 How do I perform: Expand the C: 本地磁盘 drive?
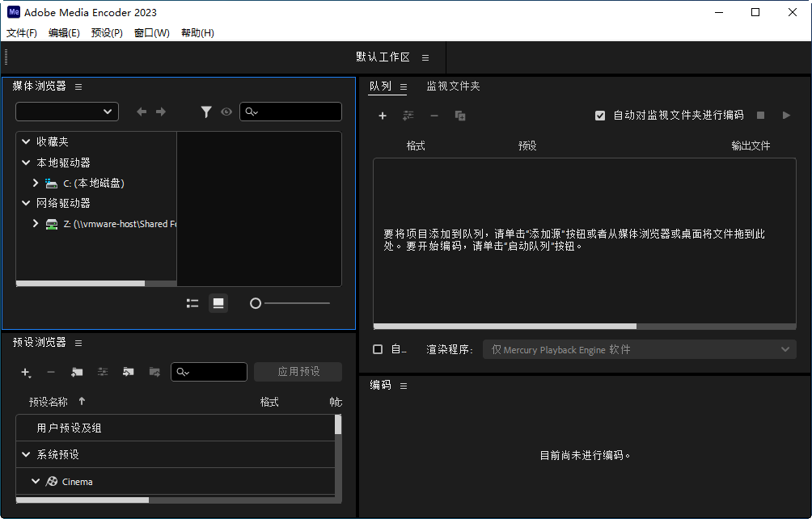click(34, 183)
